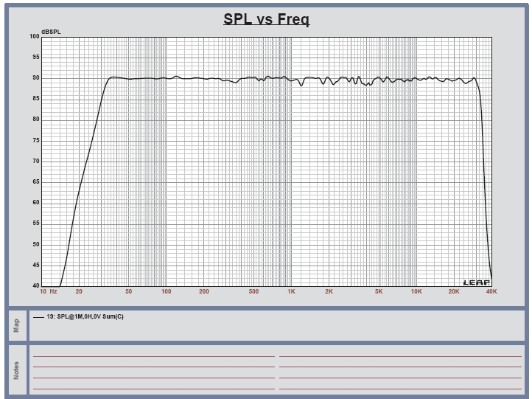Image resolution: width=532 pixels, height=399 pixels.
Task: Click the '20K' frequency axis label
Action: point(454,292)
